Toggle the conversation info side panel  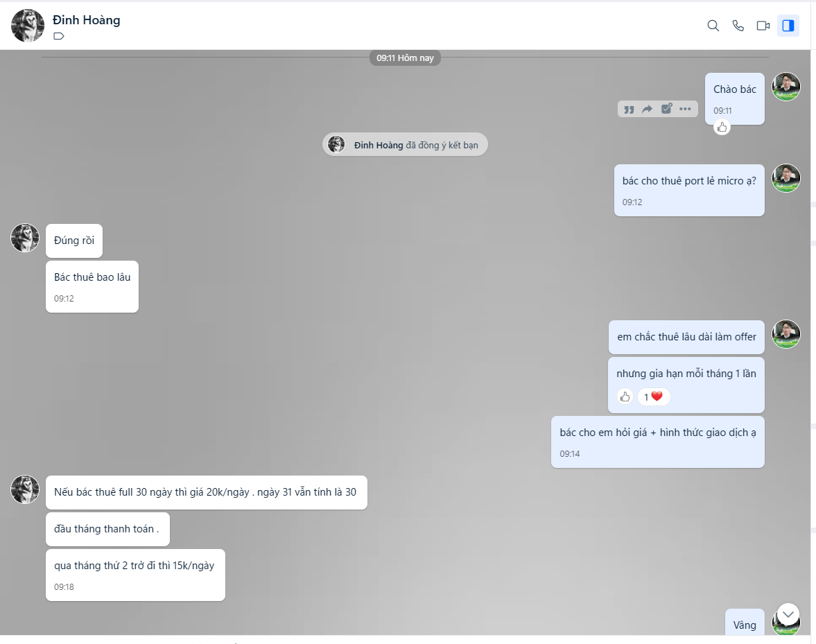788,26
